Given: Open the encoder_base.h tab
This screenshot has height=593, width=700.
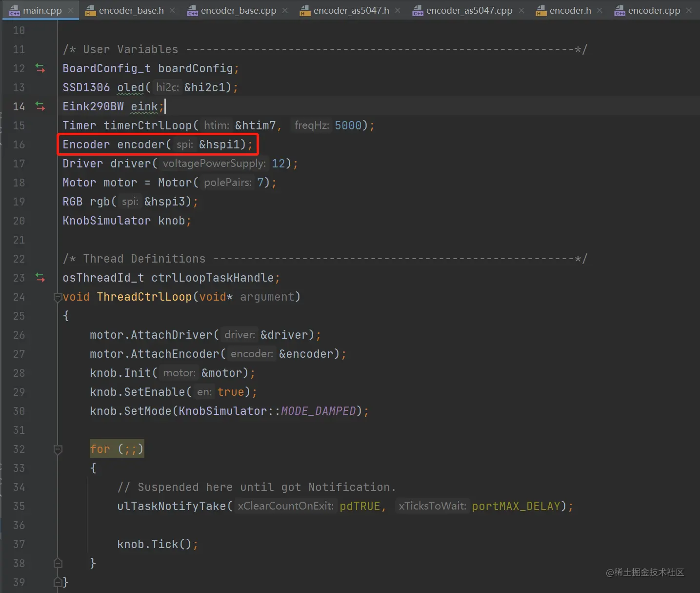Looking at the screenshot, I should click(x=131, y=10).
